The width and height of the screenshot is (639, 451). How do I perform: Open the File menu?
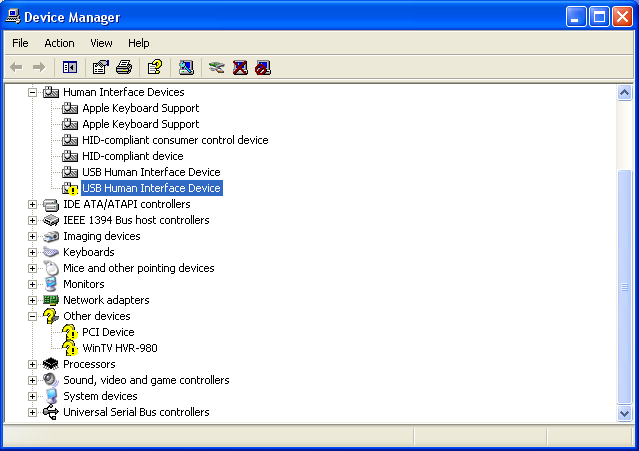(x=20, y=43)
